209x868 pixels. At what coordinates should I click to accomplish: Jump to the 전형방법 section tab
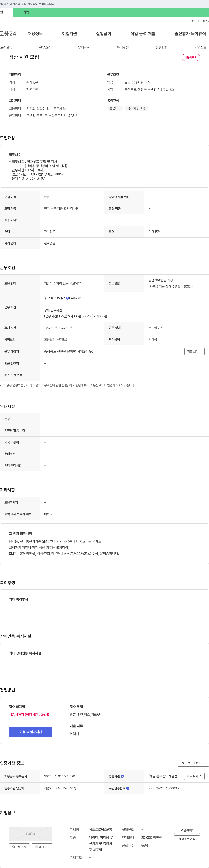pos(162,48)
